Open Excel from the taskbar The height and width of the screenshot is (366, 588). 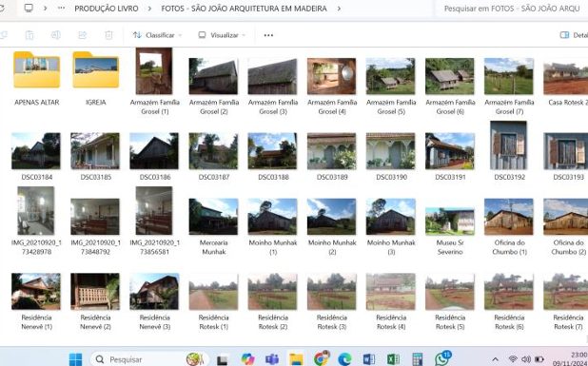[393, 359]
